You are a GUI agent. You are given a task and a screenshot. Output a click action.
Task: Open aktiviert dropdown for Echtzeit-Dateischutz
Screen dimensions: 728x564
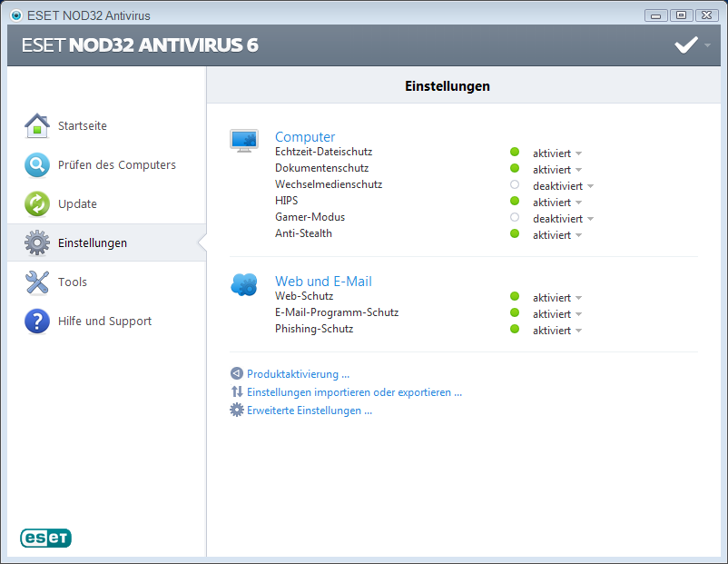[557, 153]
